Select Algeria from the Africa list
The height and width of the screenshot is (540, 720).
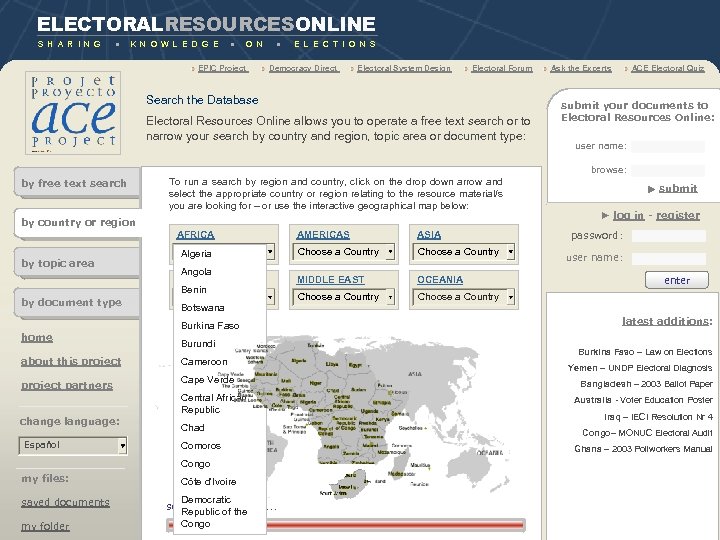point(196,253)
